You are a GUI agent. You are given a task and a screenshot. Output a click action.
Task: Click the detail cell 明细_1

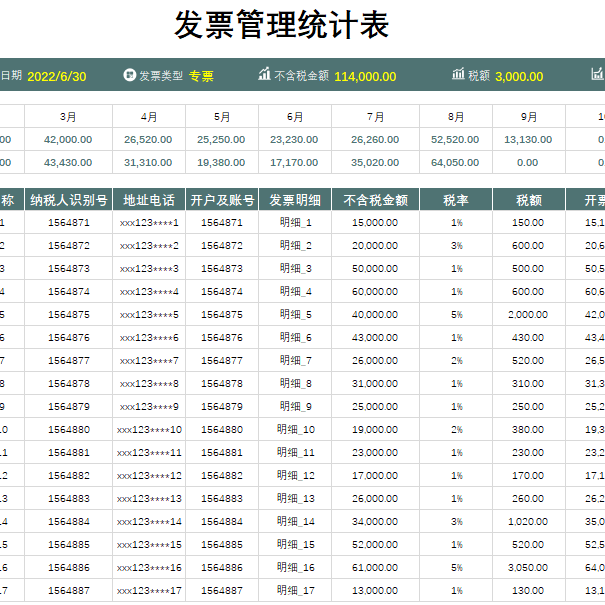295,223
